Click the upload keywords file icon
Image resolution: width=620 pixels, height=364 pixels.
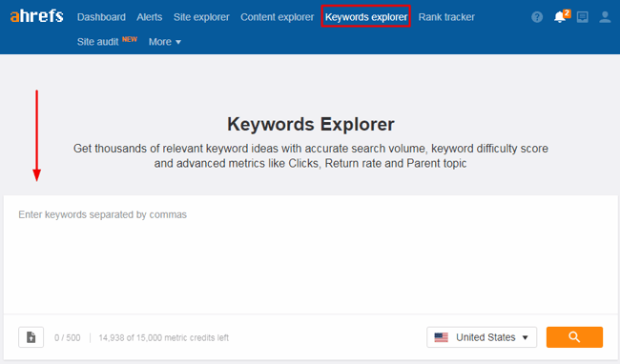(x=31, y=337)
